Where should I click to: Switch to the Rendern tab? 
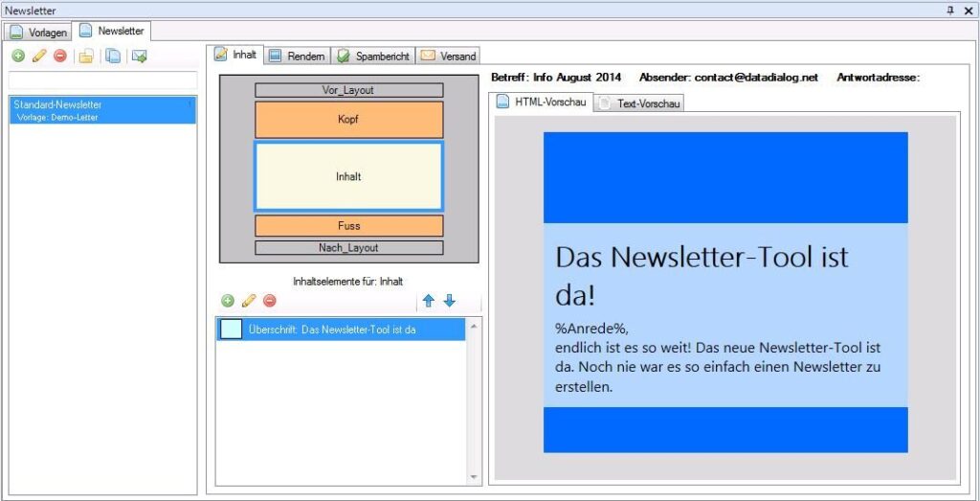(298, 57)
